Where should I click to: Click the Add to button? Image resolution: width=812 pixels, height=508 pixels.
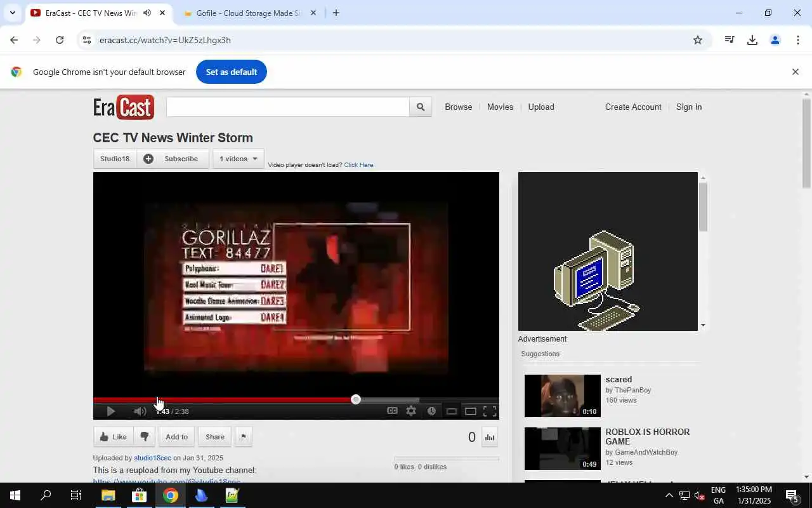(176, 437)
